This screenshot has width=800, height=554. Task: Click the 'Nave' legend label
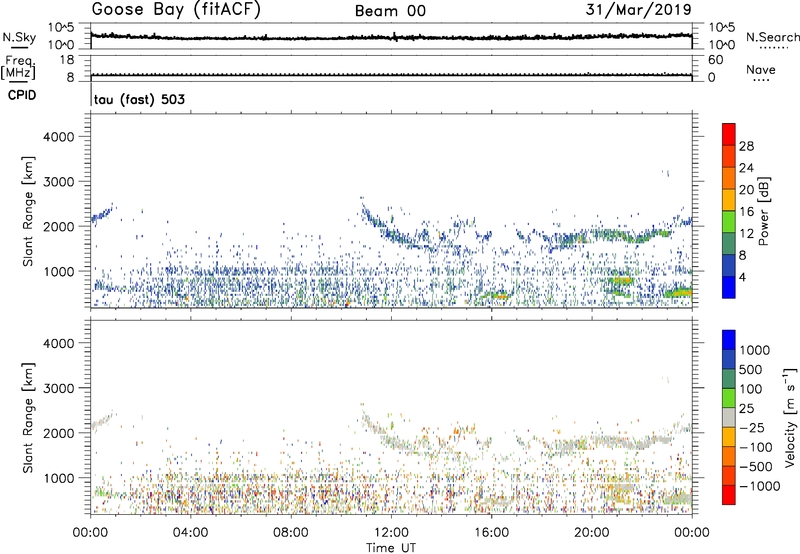(760, 70)
